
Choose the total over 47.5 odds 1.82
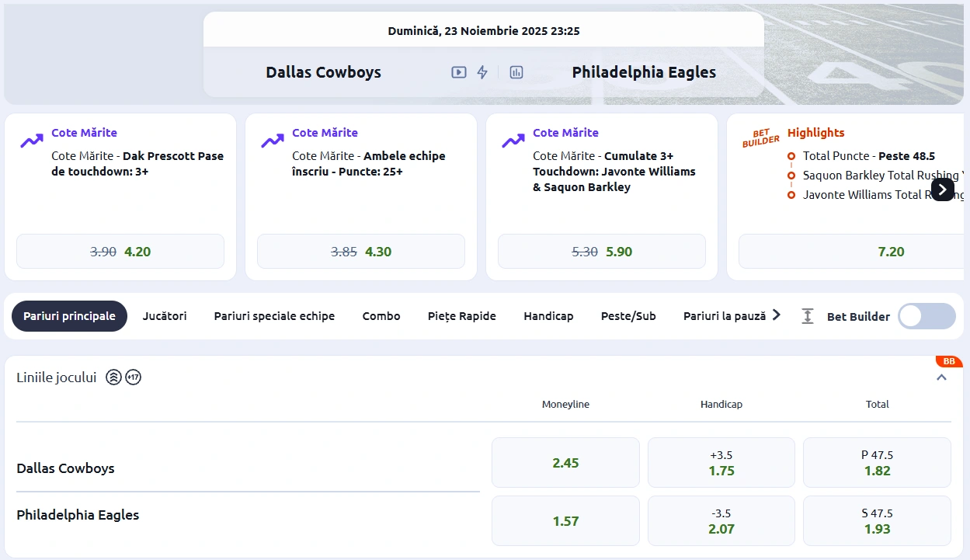click(x=877, y=463)
